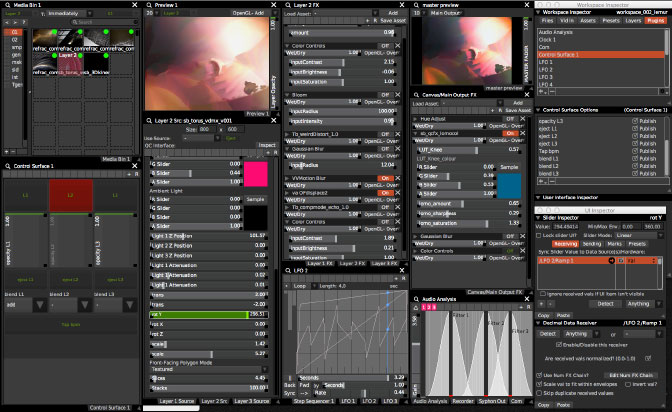Click the Media Bin 1 magnifier icon
Screen dimensions: 672x412
[x=8, y=5]
